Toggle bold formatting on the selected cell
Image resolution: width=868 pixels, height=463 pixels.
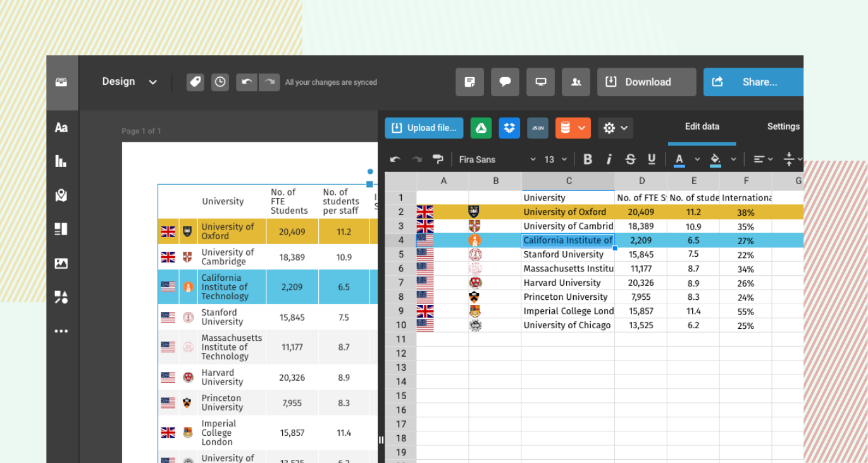(x=588, y=159)
